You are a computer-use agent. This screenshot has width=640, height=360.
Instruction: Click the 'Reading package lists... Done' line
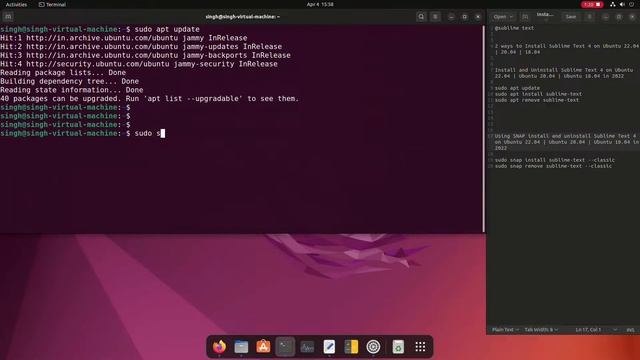coord(63,73)
